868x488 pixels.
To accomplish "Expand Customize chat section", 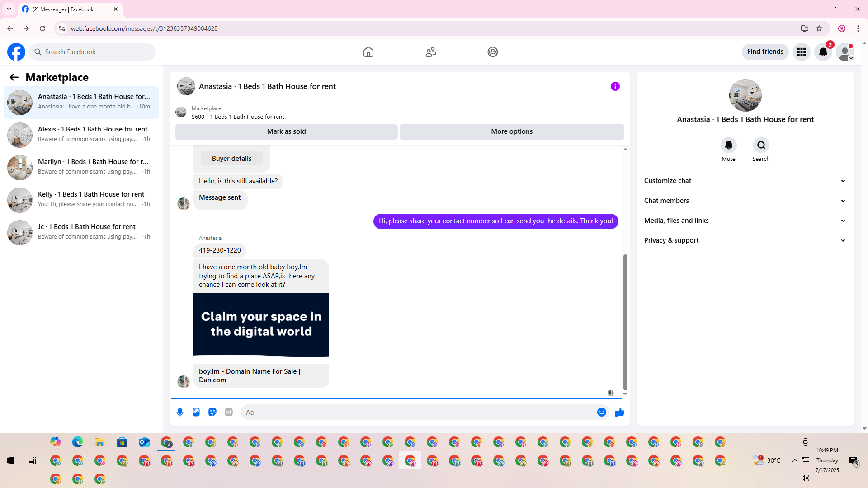I will click(x=745, y=181).
